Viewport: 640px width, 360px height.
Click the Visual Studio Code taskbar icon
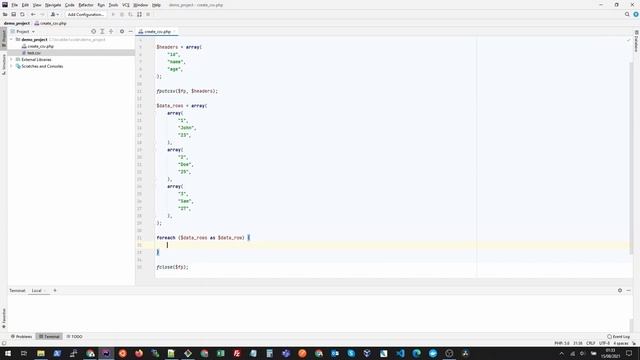(400, 353)
